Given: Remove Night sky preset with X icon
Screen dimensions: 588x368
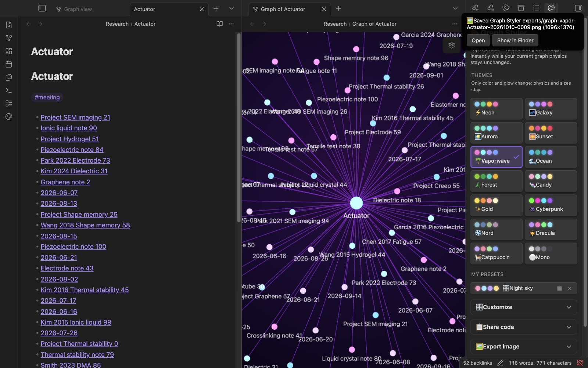Looking at the screenshot, I should [x=570, y=289].
